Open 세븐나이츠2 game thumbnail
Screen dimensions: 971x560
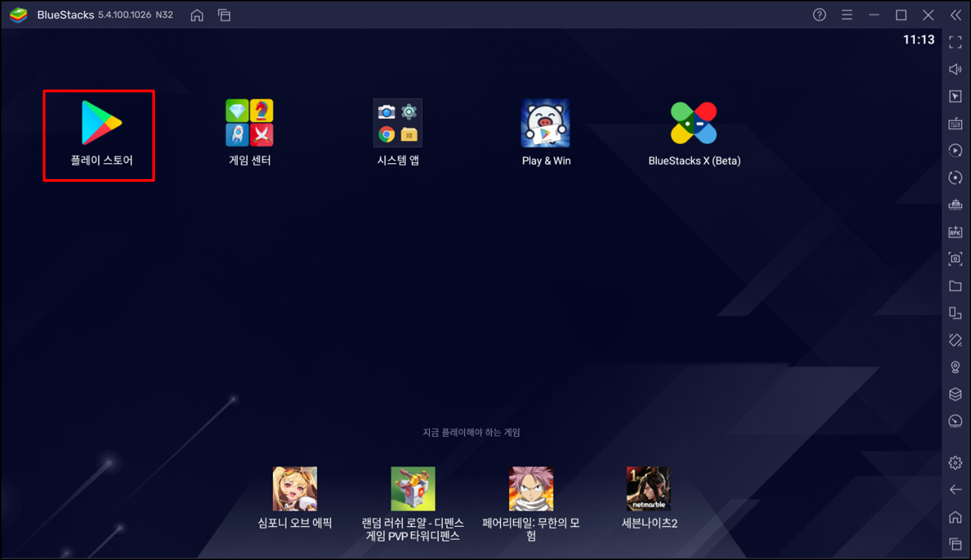coord(649,488)
